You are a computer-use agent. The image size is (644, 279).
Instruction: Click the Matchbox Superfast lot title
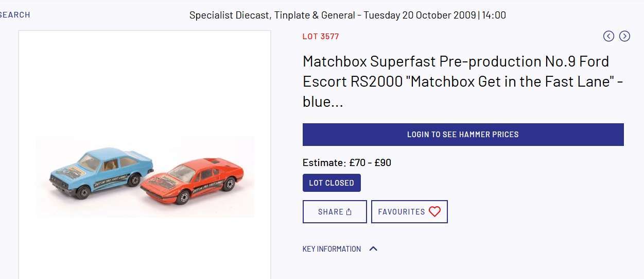[463, 81]
